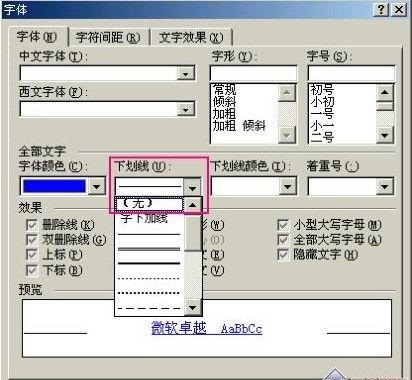Click the up arrow in 字形 list
The width and height of the screenshot is (412, 380).
point(287,93)
